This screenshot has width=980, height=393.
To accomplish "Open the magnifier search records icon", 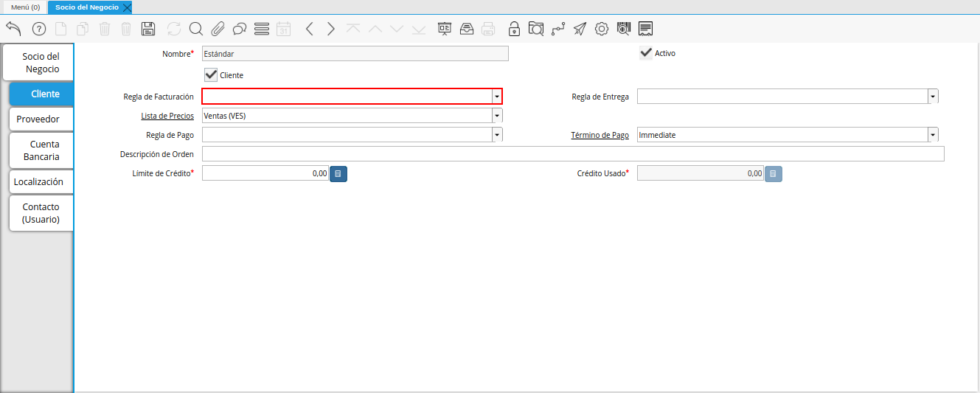I will click(x=195, y=29).
